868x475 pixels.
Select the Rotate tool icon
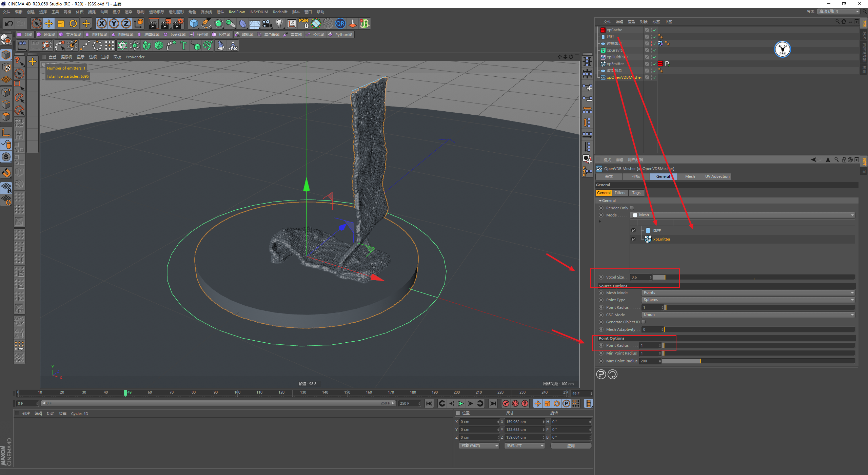[x=73, y=23]
